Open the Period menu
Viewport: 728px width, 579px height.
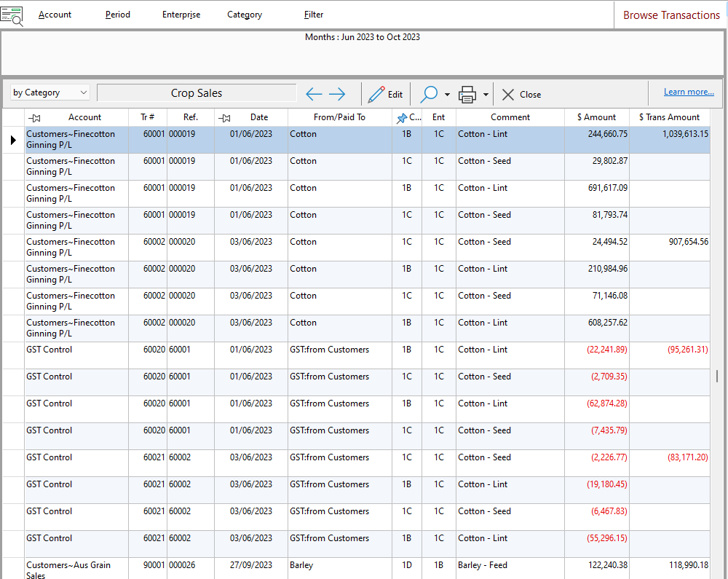coord(117,15)
